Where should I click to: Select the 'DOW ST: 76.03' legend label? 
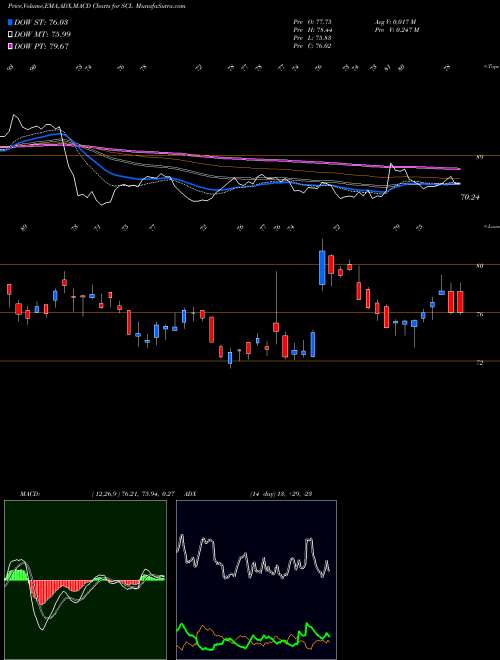(41, 22)
